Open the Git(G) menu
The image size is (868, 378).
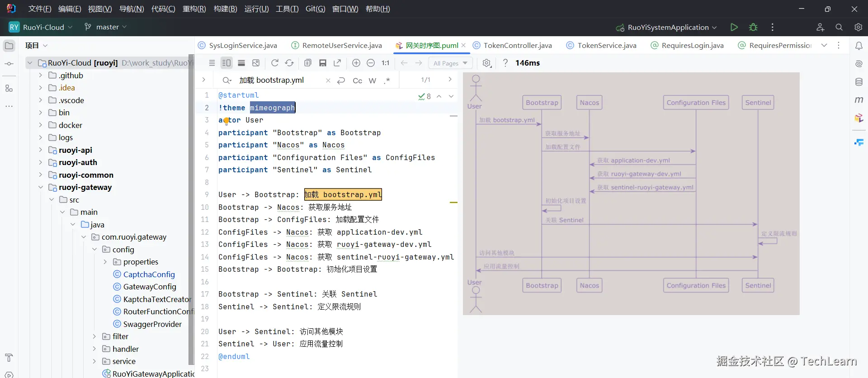(x=315, y=9)
